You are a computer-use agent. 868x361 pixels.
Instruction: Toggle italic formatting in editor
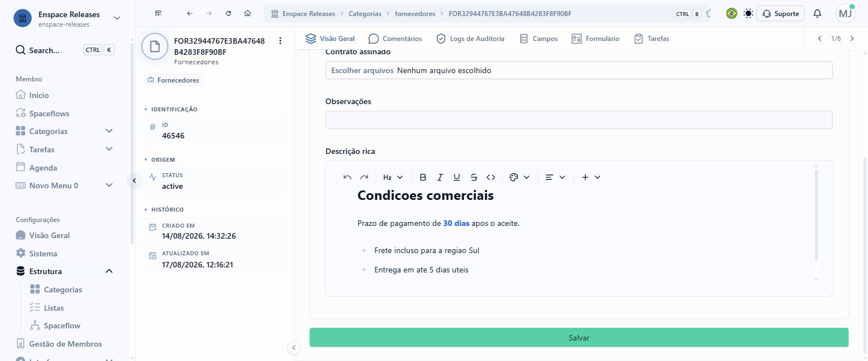(x=440, y=177)
